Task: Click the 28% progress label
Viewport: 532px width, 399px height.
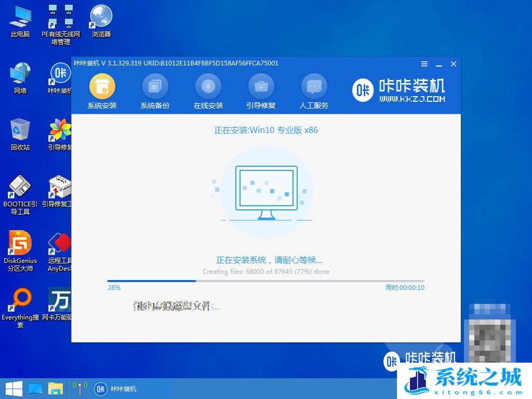Action: [x=114, y=288]
